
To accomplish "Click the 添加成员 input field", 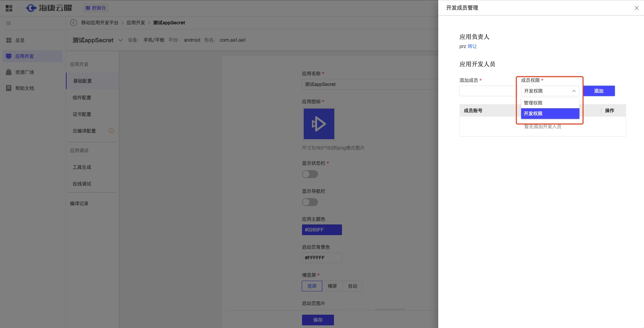I will coord(488,91).
